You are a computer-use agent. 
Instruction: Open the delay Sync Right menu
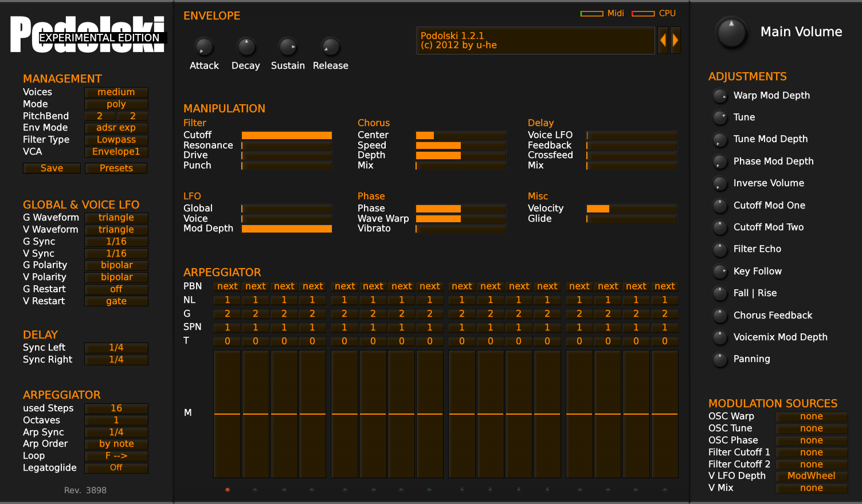116,360
